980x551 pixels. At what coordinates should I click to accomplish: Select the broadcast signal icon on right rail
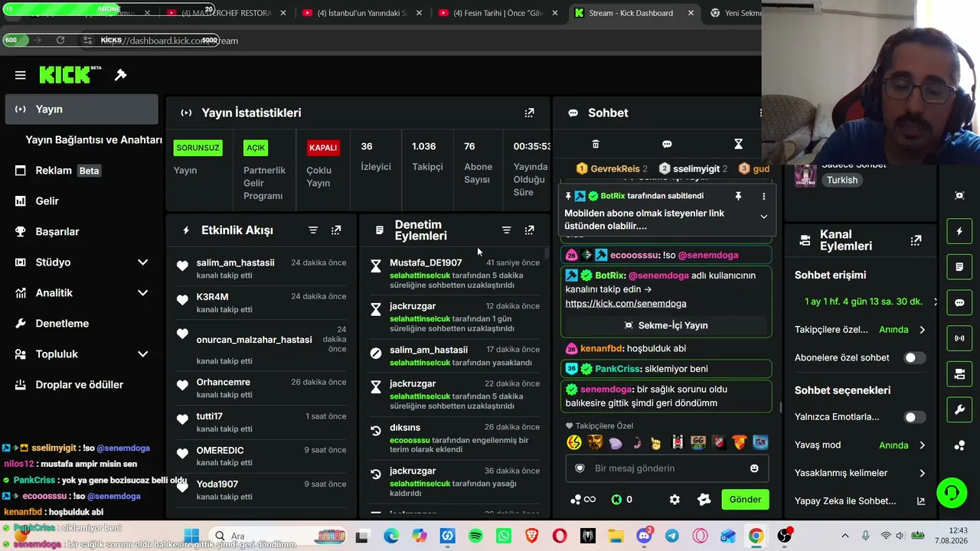[x=959, y=338]
